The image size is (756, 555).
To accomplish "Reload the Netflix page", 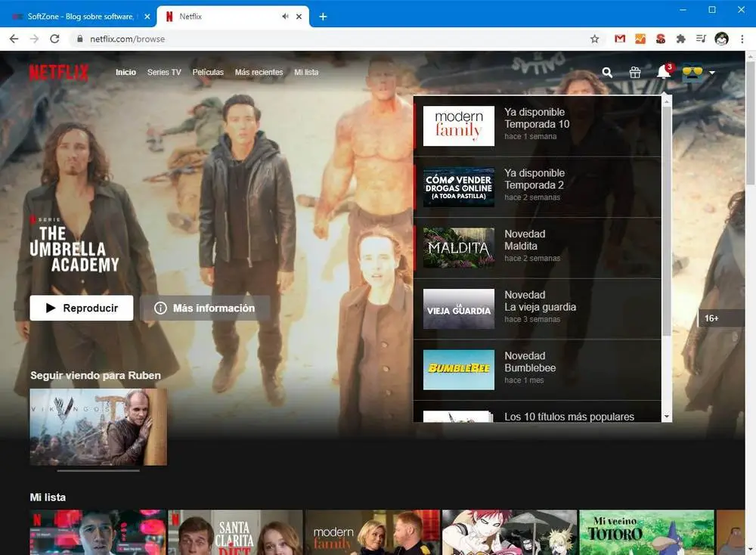I will click(x=54, y=39).
